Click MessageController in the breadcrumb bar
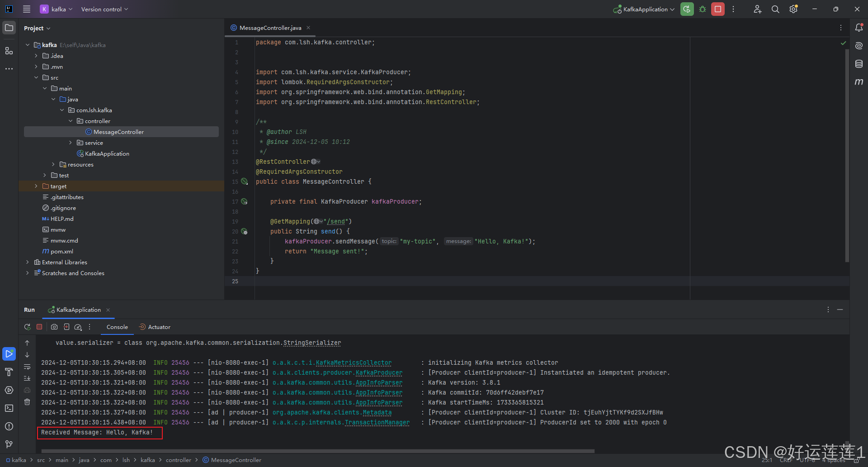868x467 pixels. pos(236,460)
